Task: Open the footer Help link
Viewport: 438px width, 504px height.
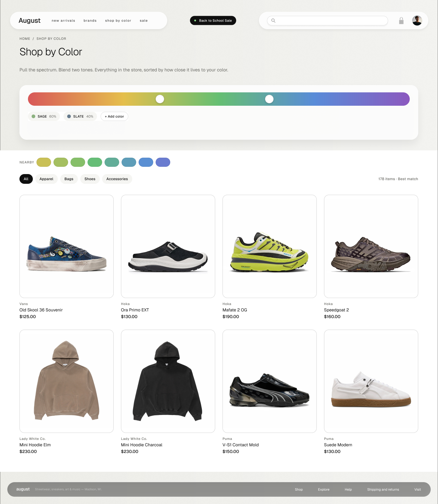Action: coord(348,489)
